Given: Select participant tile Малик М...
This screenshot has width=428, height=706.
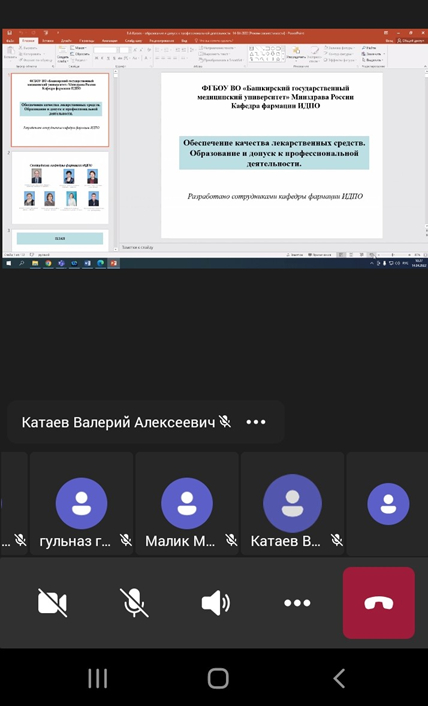Looking at the screenshot, I should [187, 503].
